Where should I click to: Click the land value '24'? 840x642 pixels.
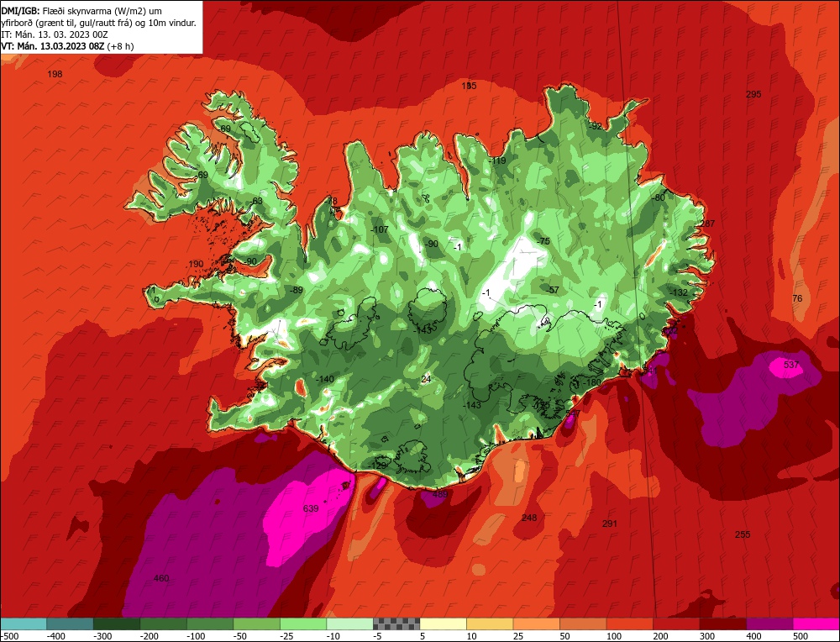pyautogui.click(x=426, y=380)
